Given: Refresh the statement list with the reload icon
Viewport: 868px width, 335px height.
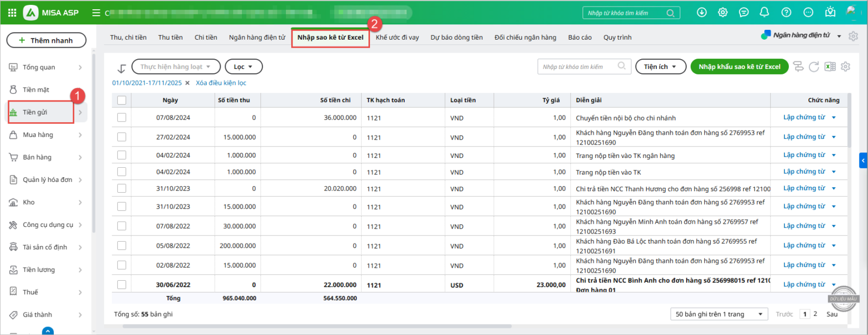Looking at the screenshot, I should pos(814,67).
